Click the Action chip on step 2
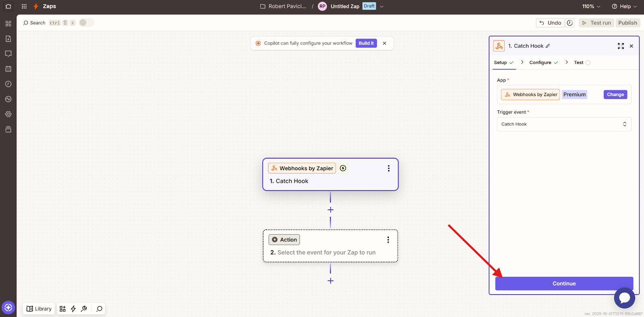 pos(284,240)
